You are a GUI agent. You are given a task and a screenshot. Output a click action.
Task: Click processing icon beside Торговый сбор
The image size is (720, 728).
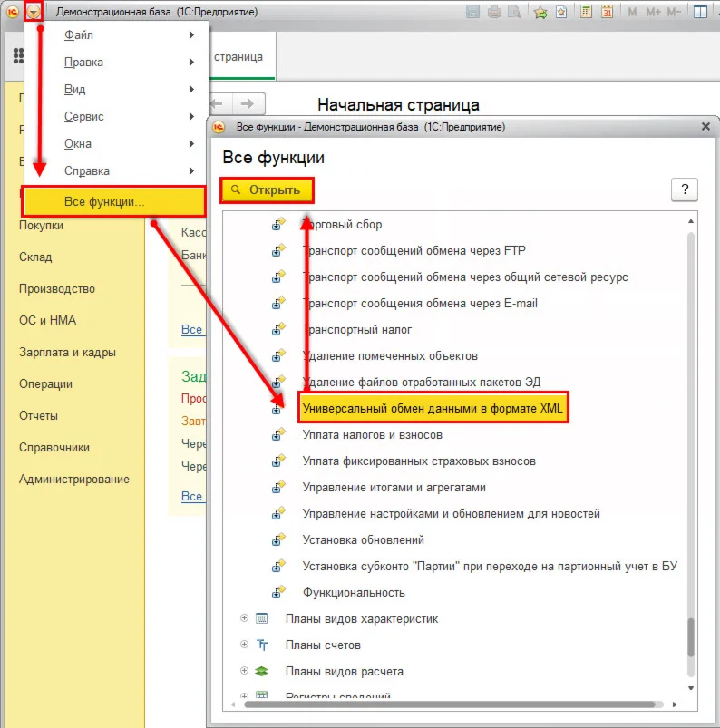(x=278, y=224)
